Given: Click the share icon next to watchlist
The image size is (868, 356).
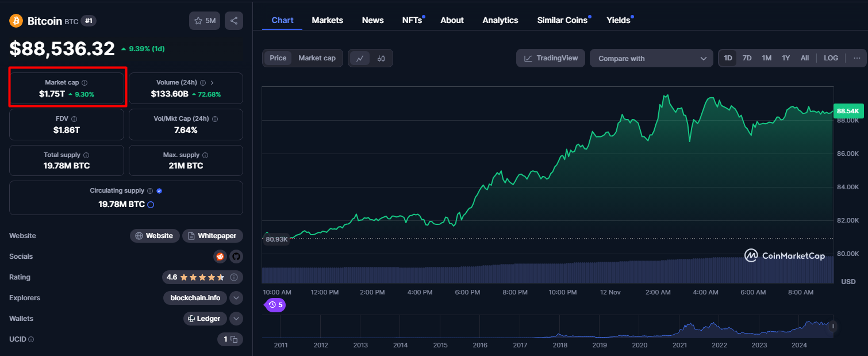Looking at the screenshot, I should (x=234, y=21).
